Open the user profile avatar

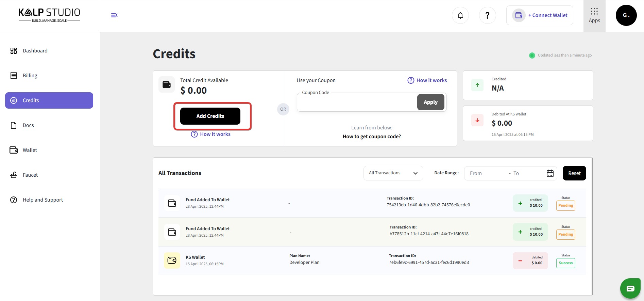tap(626, 15)
